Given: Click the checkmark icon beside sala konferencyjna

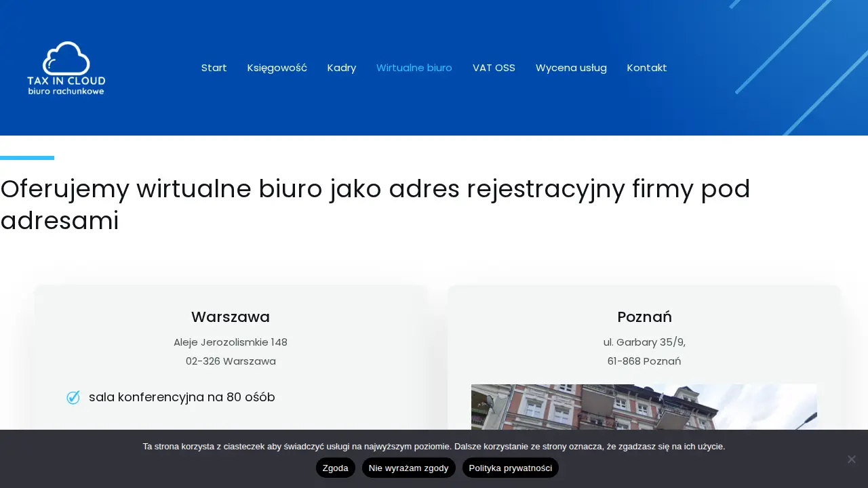Looking at the screenshot, I should (73, 397).
